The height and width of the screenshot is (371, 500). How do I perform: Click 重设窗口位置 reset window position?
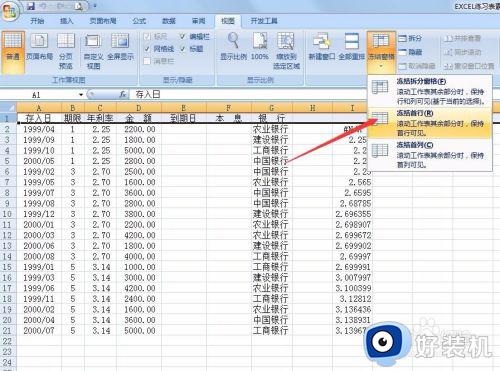(x=469, y=66)
